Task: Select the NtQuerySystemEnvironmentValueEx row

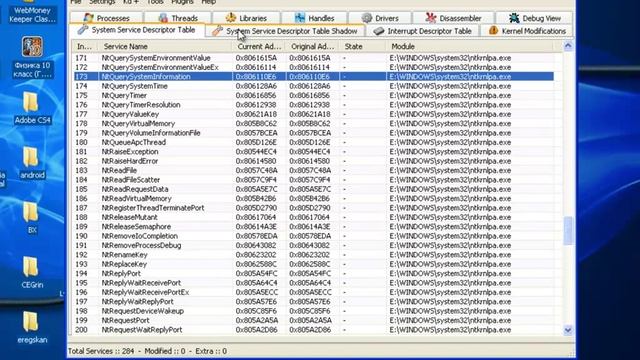Action: pos(313,67)
